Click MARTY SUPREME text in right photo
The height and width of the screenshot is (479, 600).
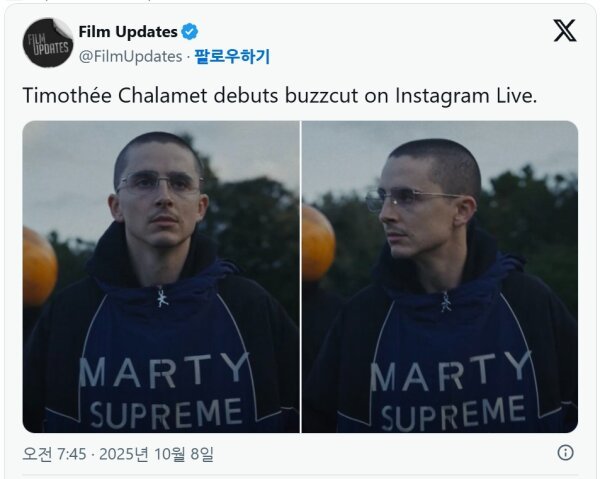(450, 391)
